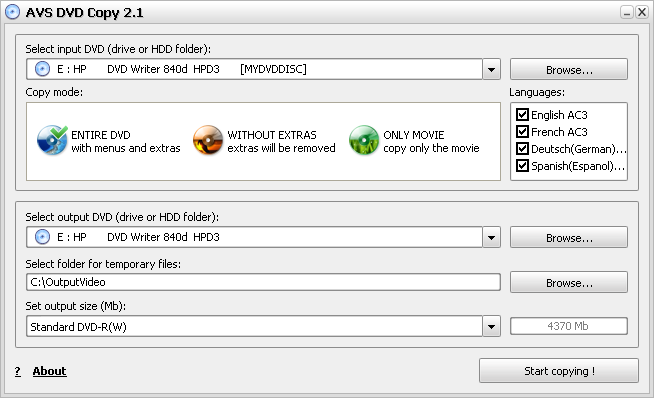Click the AVS DVD Copy title bar icon

click(13, 12)
